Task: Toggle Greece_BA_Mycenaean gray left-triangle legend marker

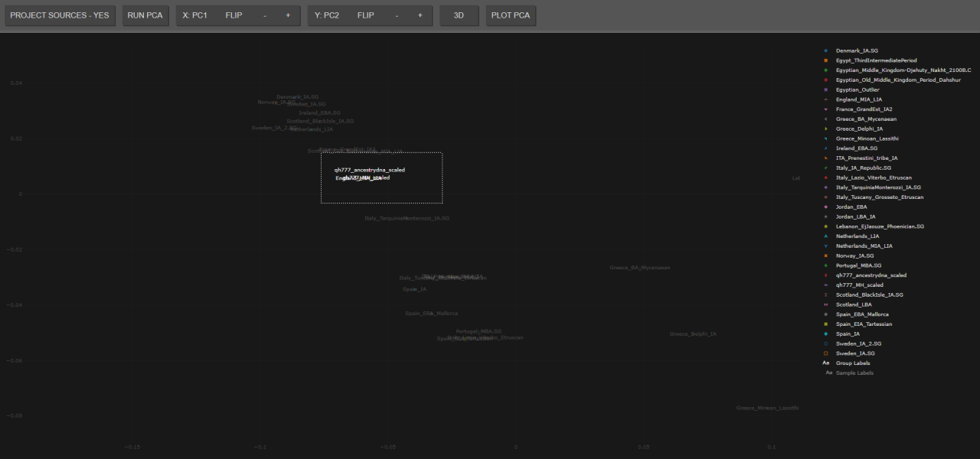Action: point(826,119)
